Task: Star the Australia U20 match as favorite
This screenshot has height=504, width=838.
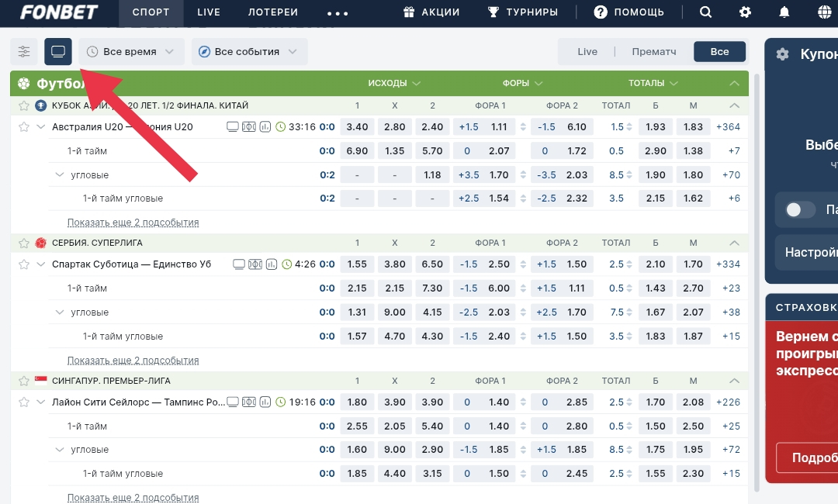Action: pyautogui.click(x=23, y=127)
